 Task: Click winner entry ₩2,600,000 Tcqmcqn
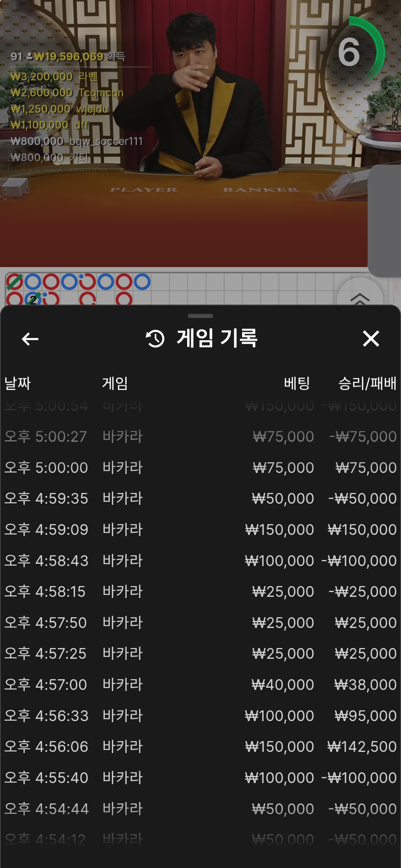(67, 92)
